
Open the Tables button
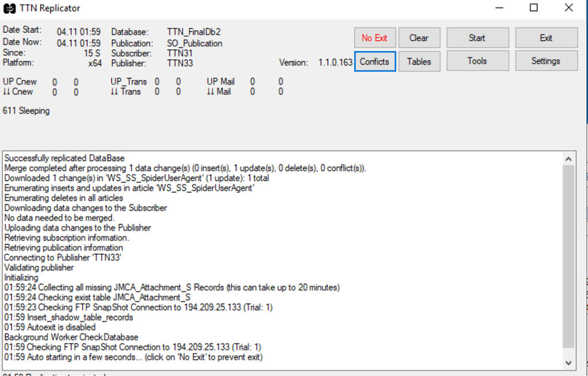(x=419, y=62)
